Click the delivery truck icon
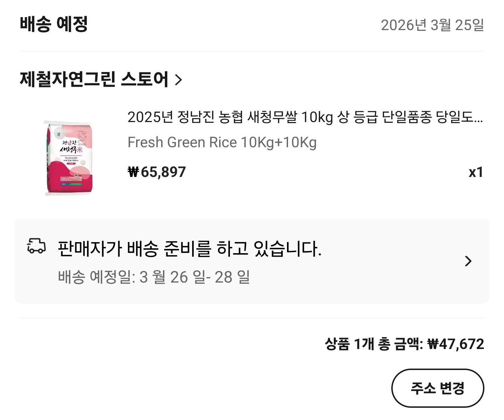 click(x=36, y=246)
